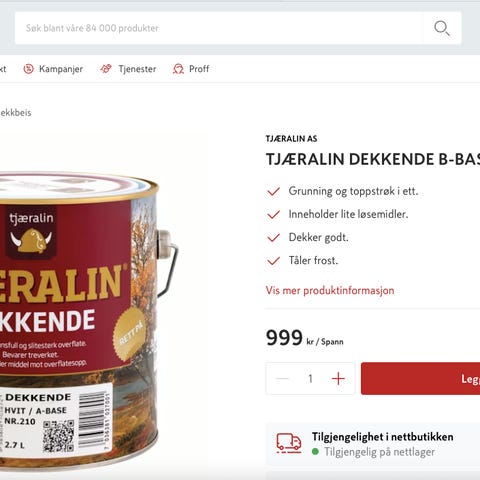Click the red Legg add-to-cart button
This screenshot has width=480, height=480.
pos(420,379)
